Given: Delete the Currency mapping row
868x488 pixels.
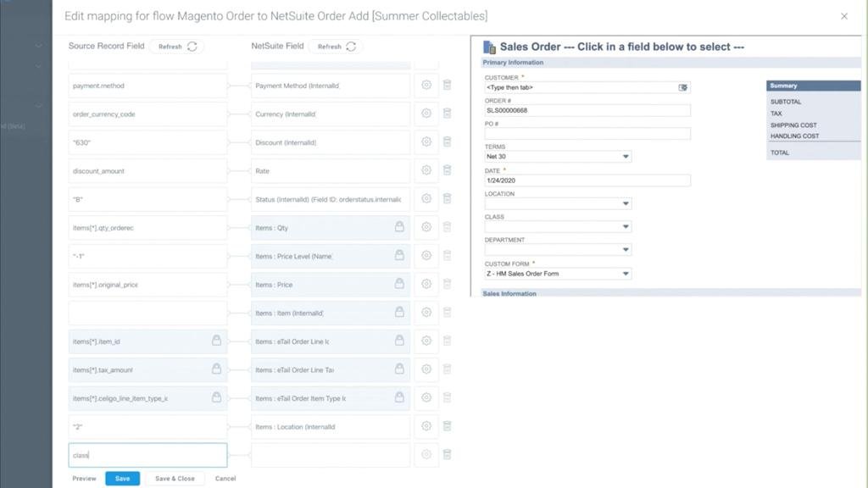Looking at the screenshot, I should [x=447, y=114].
